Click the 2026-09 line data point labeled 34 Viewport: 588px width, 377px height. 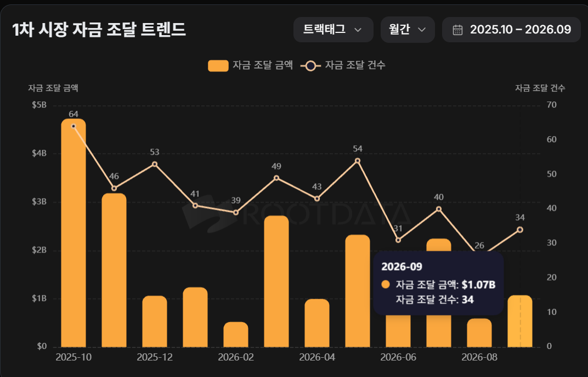click(520, 229)
